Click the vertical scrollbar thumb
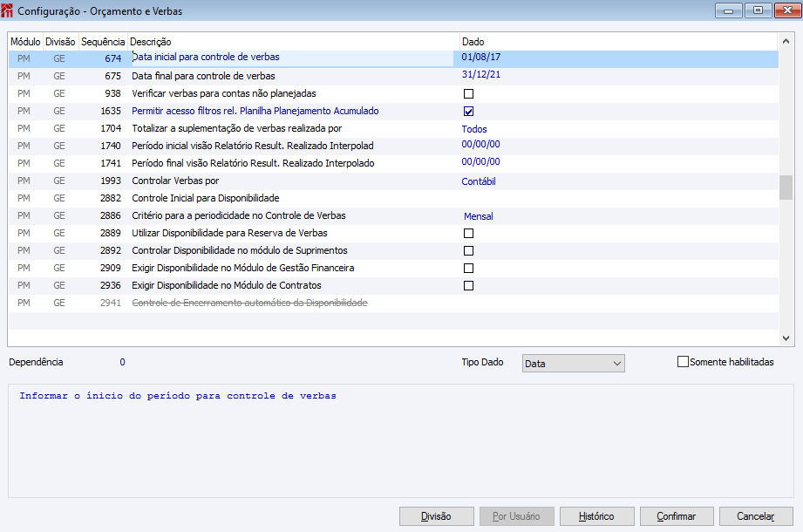This screenshot has height=532, width=803. 786,188
